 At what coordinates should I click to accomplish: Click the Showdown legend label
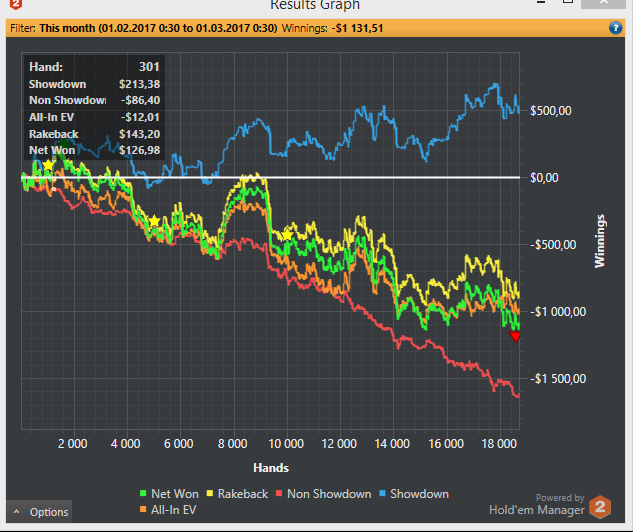[x=419, y=494]
